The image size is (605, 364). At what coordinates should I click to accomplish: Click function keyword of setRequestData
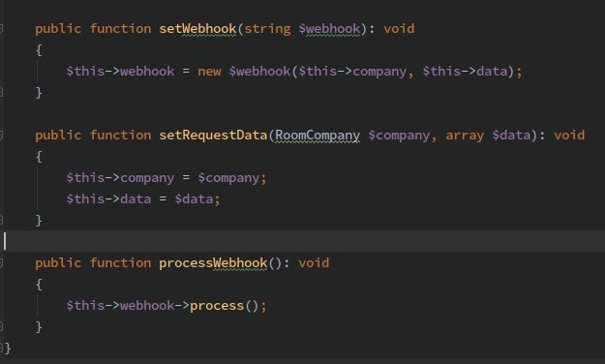(120, 136)
